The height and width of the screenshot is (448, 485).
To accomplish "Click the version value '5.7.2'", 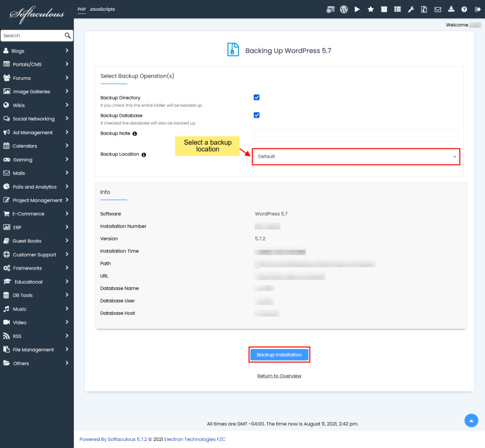I will pyautogui.click(x=260, y=238).
